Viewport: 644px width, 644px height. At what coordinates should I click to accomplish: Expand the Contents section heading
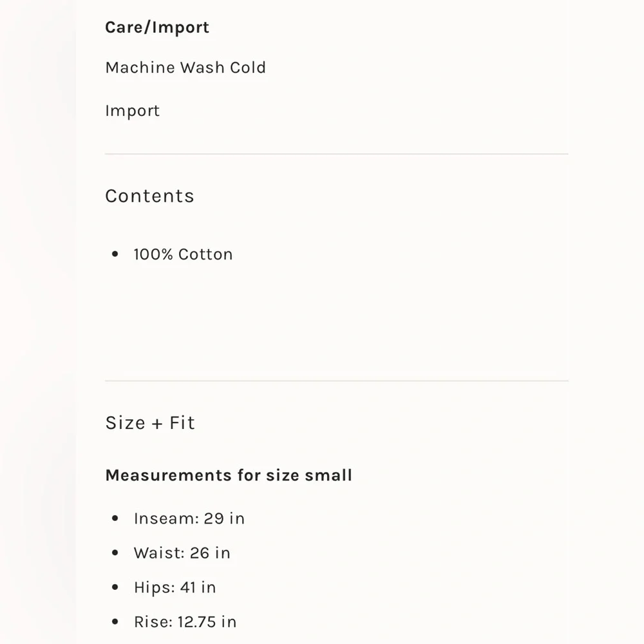click(149, 196)
